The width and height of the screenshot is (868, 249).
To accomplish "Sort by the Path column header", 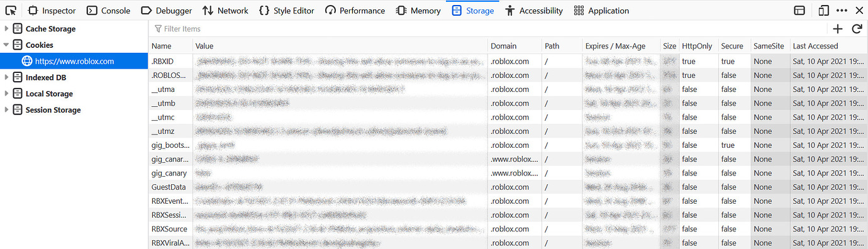I will coord(562,46).
